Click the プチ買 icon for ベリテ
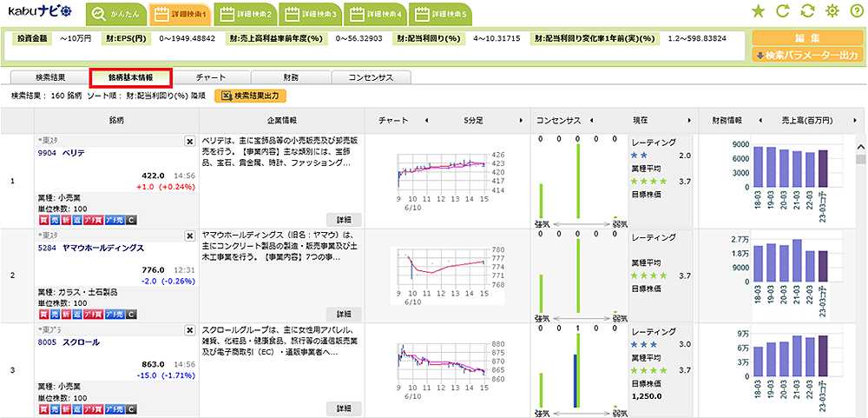 point(94,220)
